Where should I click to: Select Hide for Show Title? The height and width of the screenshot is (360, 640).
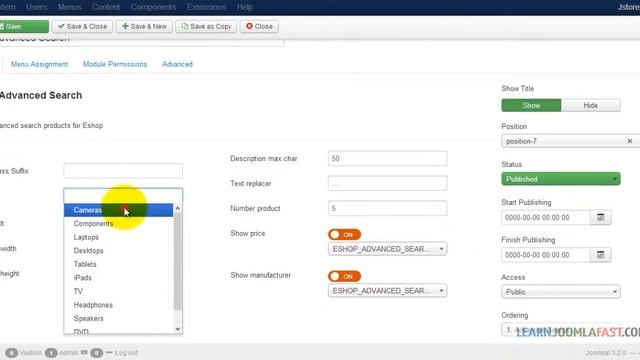tap(591, 105)
